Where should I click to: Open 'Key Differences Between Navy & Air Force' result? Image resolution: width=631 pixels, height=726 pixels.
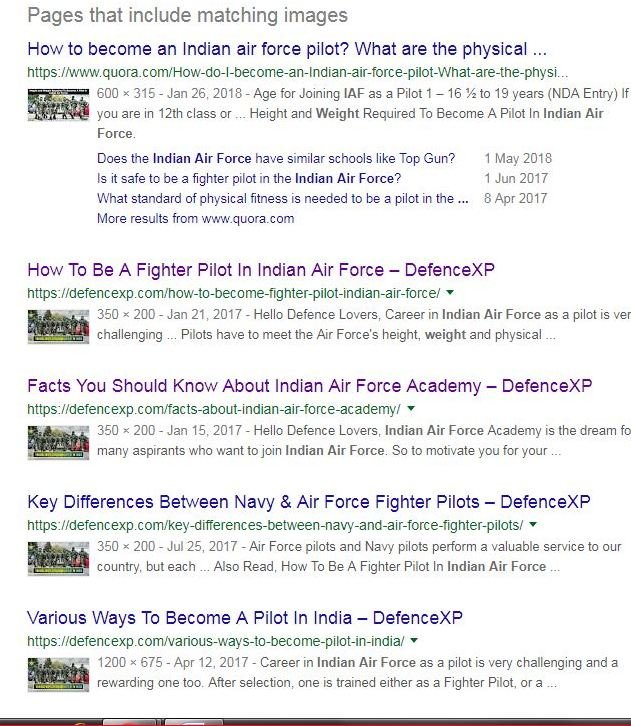coord(309,501)
